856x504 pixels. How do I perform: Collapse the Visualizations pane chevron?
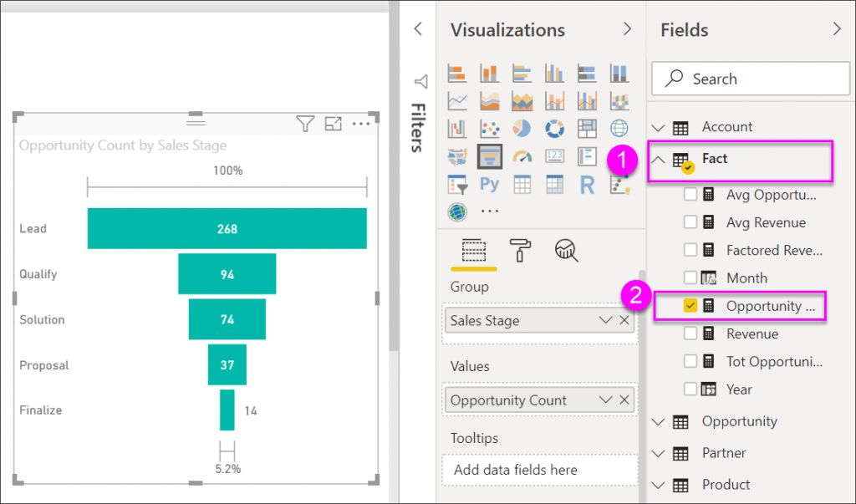pyautogui.click(x=627, y=29)
